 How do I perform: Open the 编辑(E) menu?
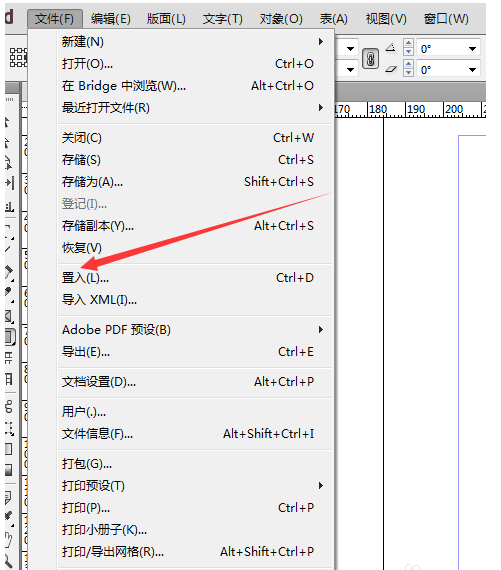111,19
